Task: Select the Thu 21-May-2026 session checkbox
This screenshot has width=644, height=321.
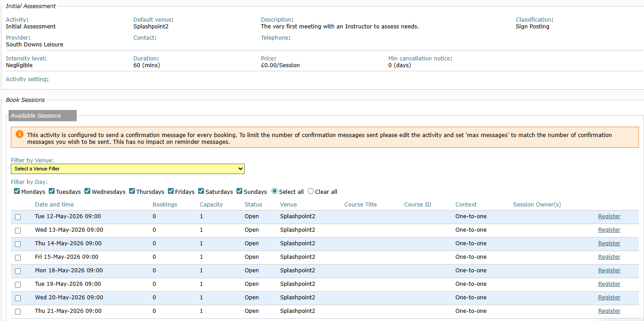Action: [18, 312]
